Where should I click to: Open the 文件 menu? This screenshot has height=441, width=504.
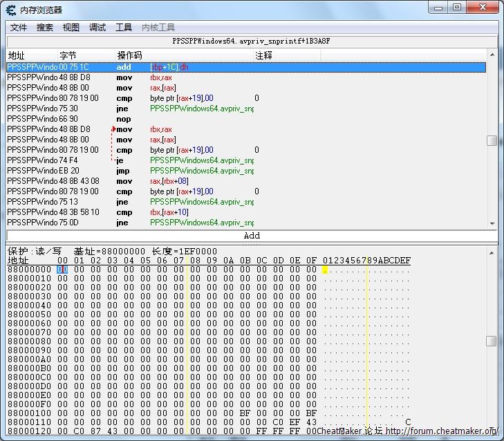(x=19, y=28)
